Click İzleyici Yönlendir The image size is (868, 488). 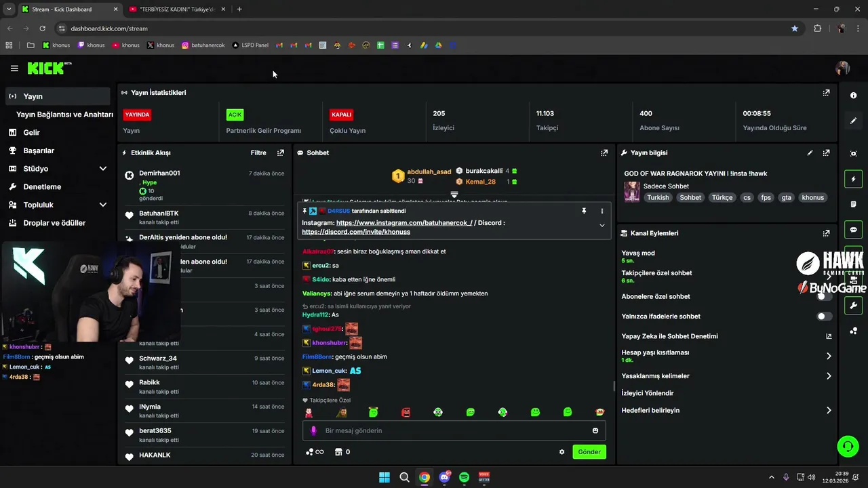click(648, 393)
